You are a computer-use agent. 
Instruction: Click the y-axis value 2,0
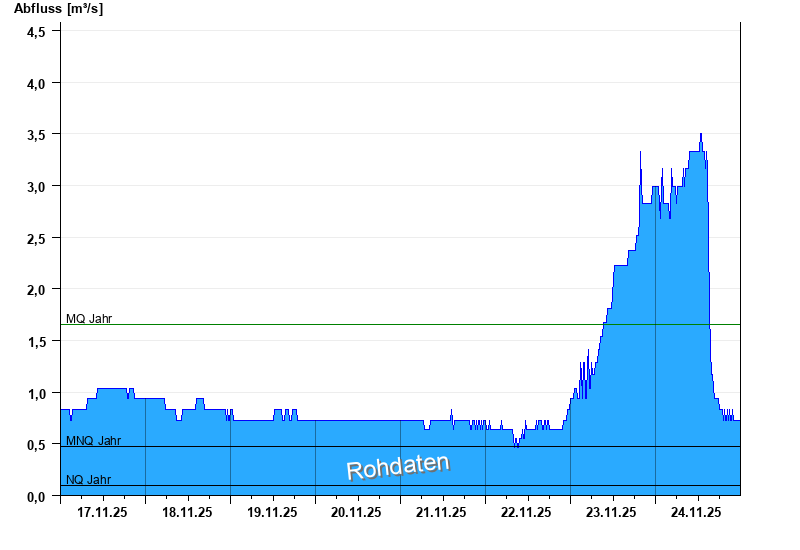[x=36, y=290]
